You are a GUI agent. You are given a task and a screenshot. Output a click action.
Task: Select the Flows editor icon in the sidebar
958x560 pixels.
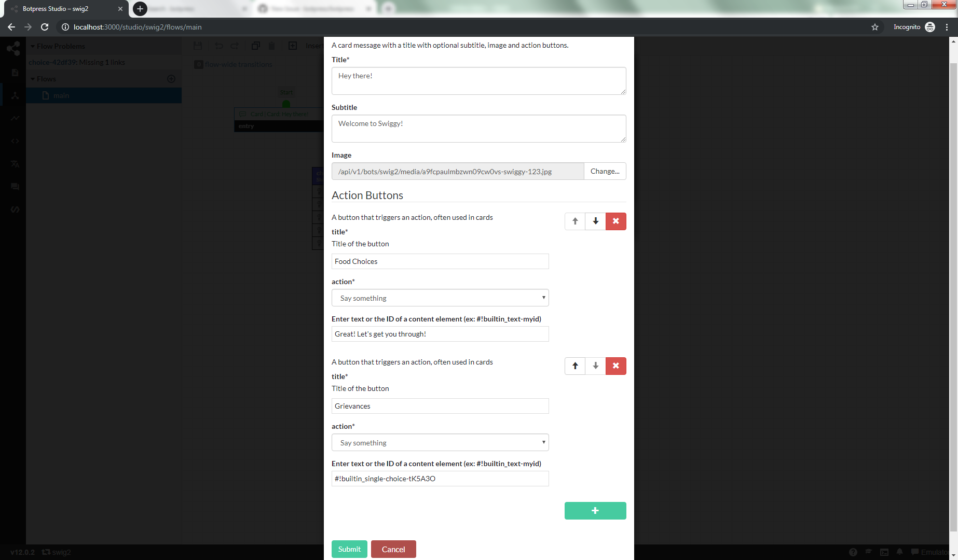point(14,95)
